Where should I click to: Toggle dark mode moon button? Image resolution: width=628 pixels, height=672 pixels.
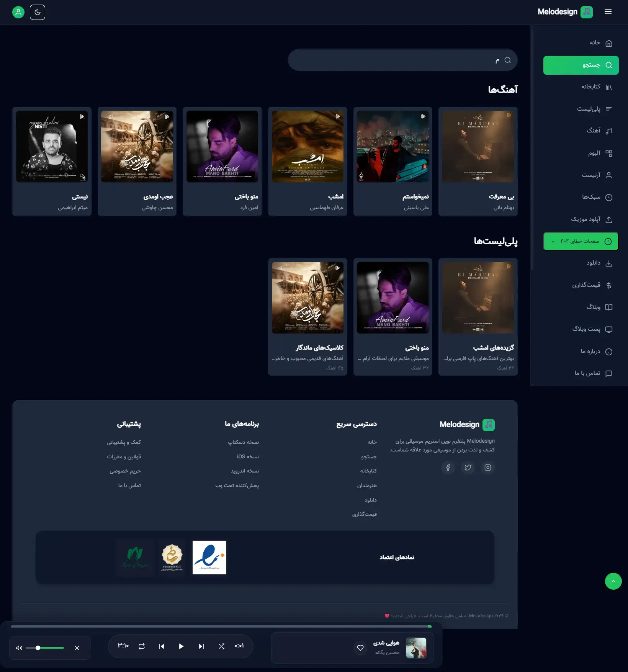38,12
